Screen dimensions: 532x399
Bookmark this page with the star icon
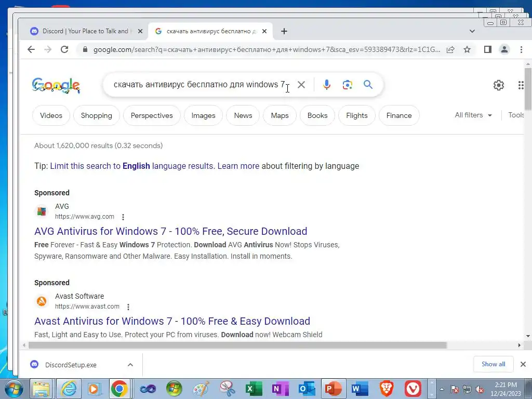(x=467, y=49)
